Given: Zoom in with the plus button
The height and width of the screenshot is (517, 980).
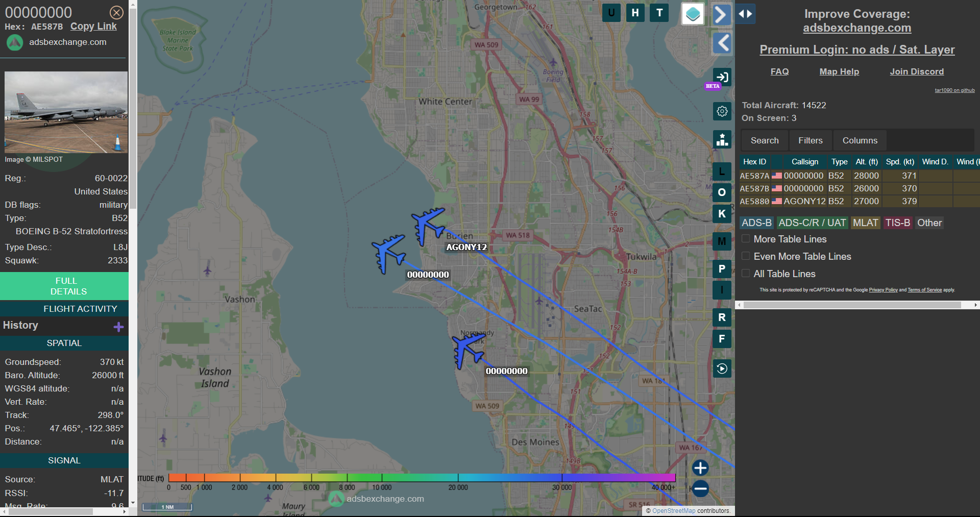Looking at the screenshot, I should point(700,467).
